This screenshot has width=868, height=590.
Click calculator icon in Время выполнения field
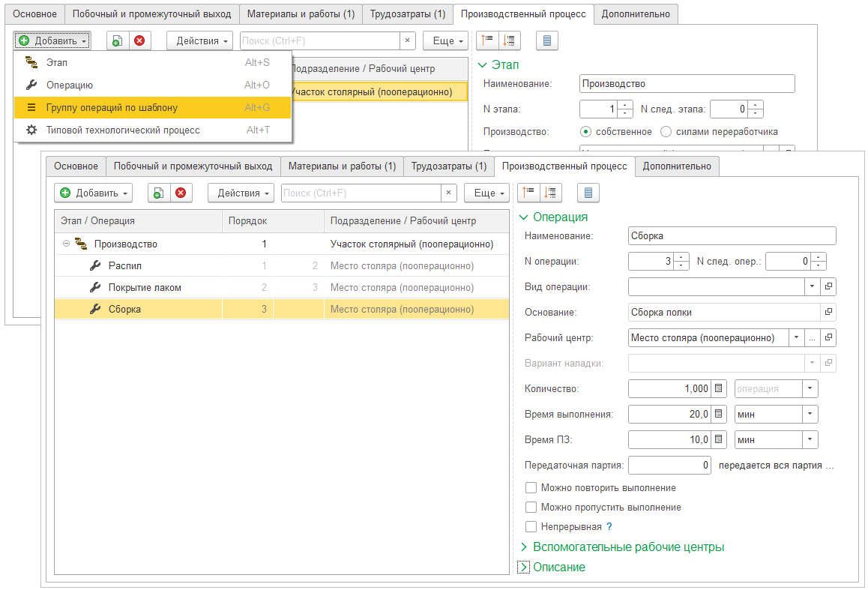719,414
